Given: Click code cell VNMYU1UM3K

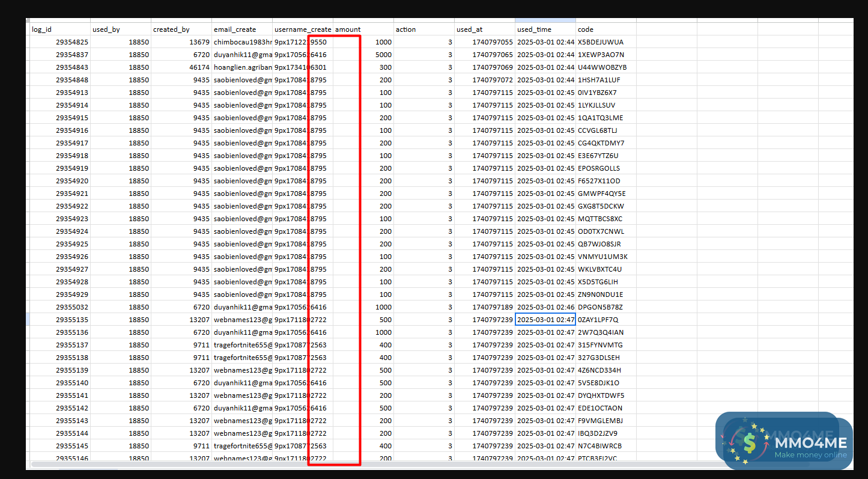Looking at the screenshot, I should point(606,257).
